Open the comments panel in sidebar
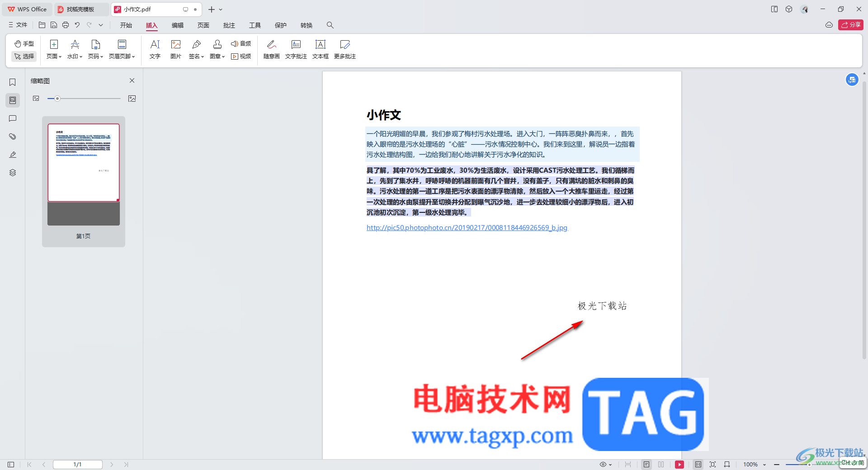 [13, 118]
